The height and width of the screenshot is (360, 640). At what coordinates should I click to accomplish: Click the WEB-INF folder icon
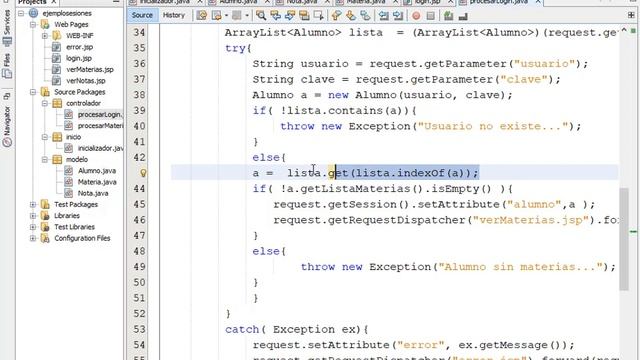[57, 36]
